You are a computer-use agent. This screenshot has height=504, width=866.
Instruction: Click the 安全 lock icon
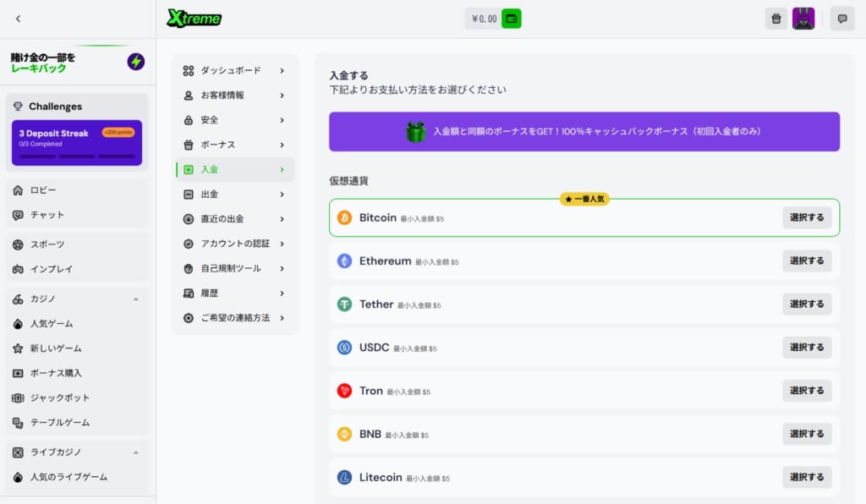click(189, 120)
